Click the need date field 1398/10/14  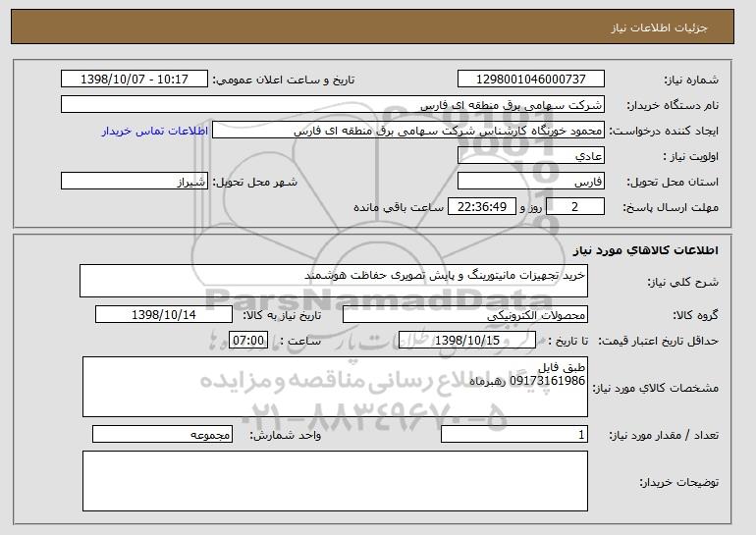tap(164, 315)
